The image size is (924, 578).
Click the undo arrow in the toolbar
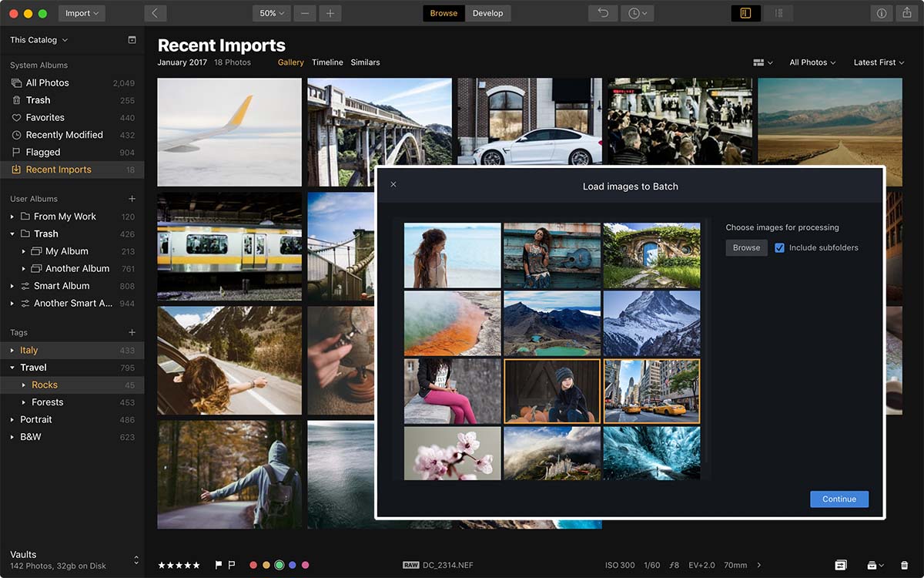tap(603, 13)
